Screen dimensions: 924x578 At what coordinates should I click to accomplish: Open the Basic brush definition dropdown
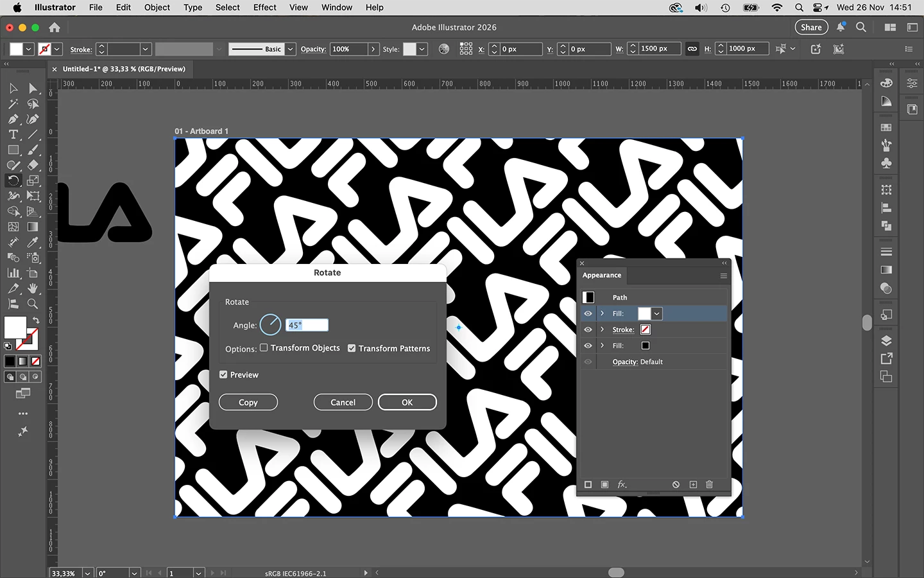[290, 49]
